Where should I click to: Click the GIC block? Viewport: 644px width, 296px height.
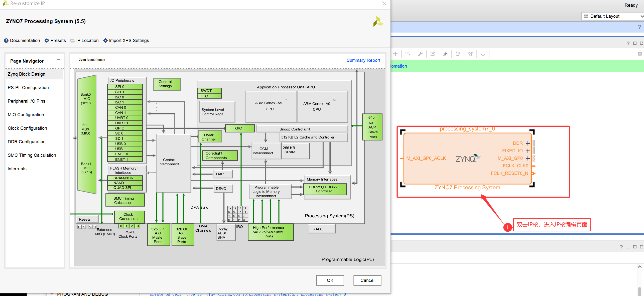click(240, 128)
